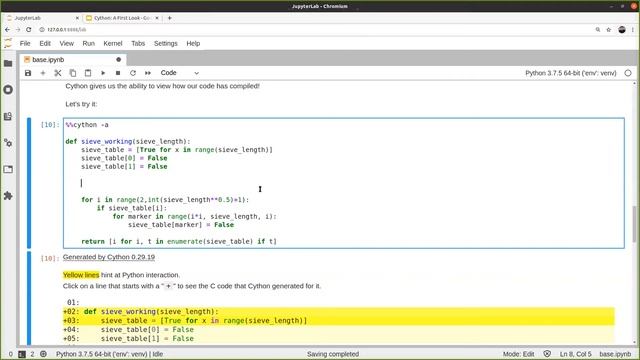Click the trusted notebook shield icon
The image size is (640, 360).
coord(547,354)
